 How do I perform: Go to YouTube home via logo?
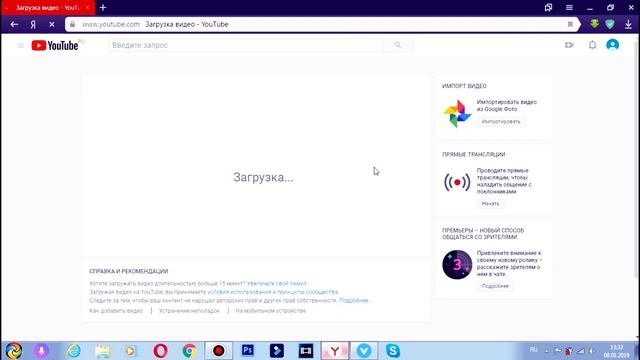(x=55, y=45)
